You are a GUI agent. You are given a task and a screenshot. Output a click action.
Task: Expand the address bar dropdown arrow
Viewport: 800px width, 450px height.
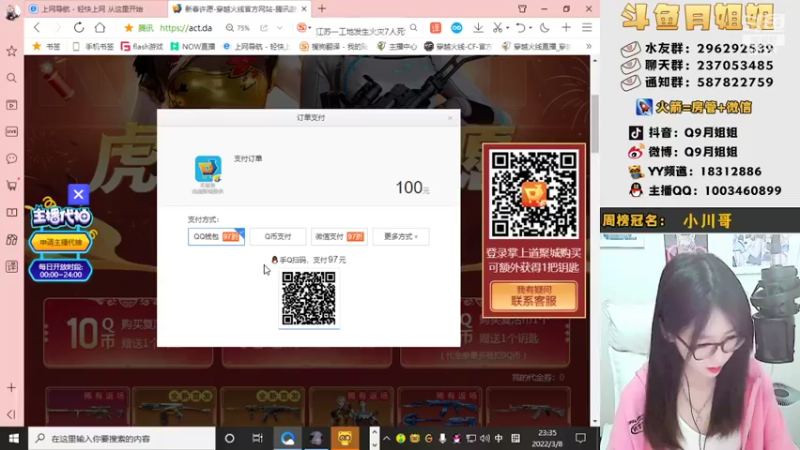coord(280,28)
